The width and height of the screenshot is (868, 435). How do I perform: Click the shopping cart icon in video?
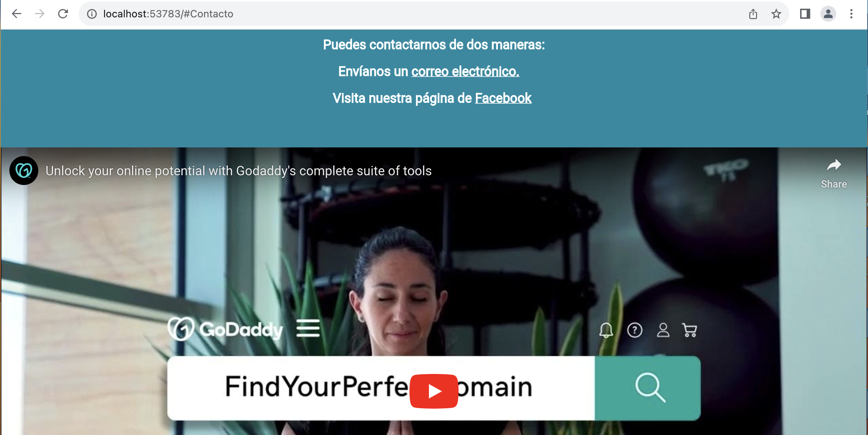(690, 330)
